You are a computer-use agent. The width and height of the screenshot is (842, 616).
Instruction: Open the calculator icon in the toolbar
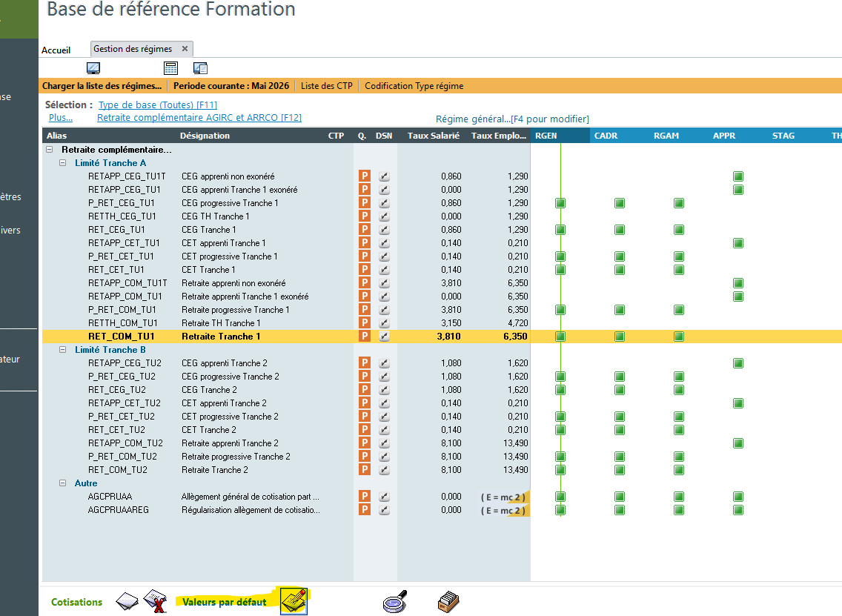coord(170,68)
